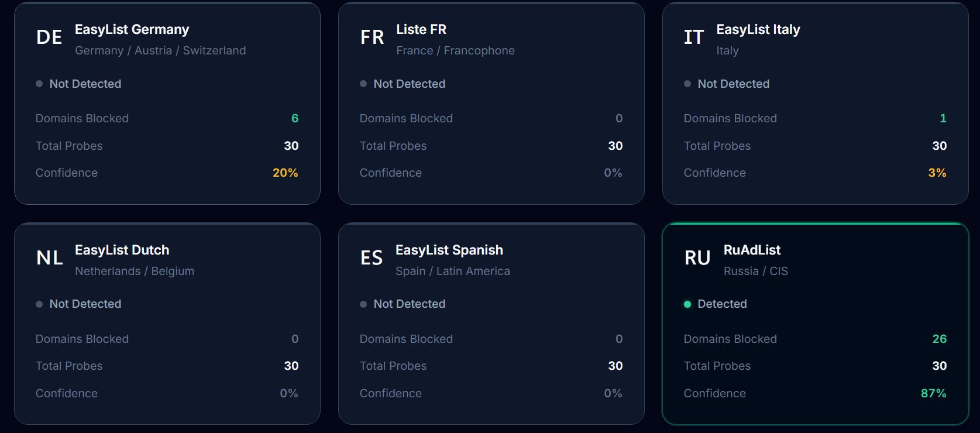This screenshot has width=980, height=433.
Task: Click the Not Detected label in Liste FR
Action: pyautogui.click(x=410, y=84)
